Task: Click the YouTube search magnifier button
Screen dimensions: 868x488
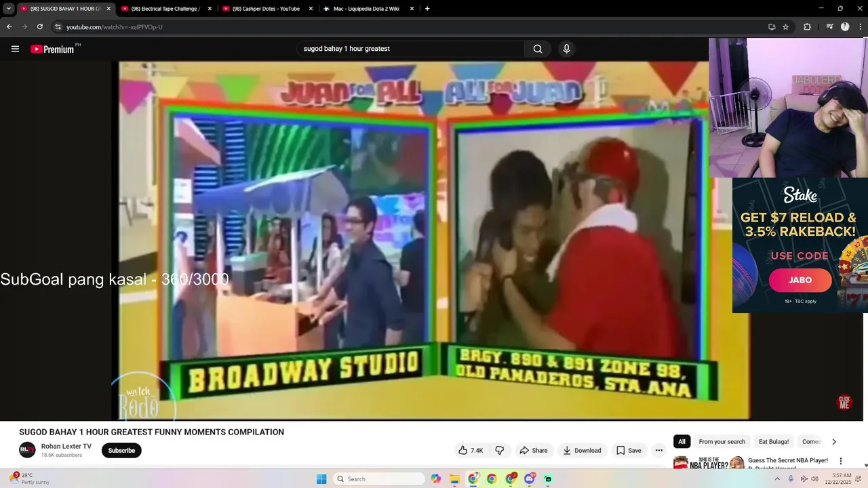Action: point(538,49)
